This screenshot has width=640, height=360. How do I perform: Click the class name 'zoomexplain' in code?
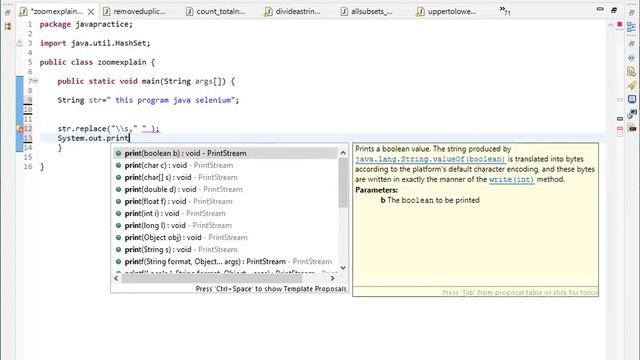pos(122,62)
